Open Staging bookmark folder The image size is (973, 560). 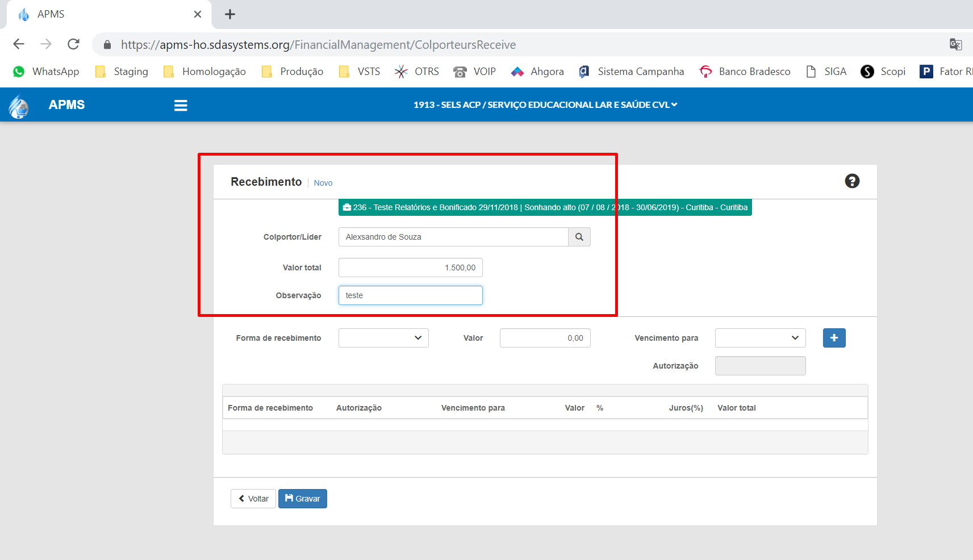point(122,72)
